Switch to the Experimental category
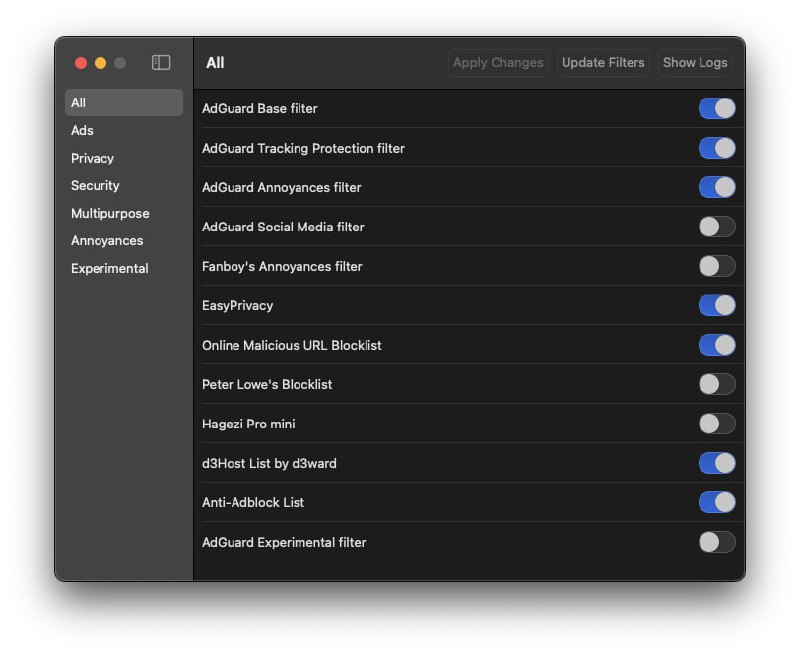 pos(109,268)
